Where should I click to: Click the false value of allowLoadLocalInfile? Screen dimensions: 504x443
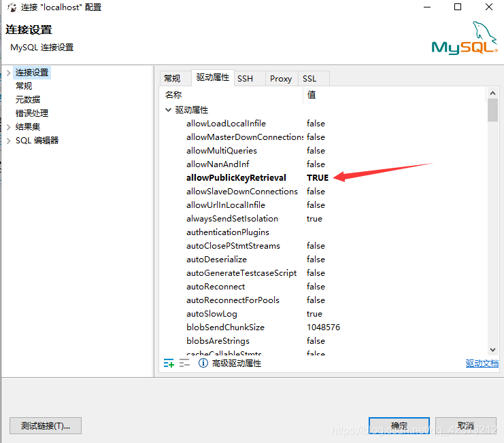click(x=316, y=124)
